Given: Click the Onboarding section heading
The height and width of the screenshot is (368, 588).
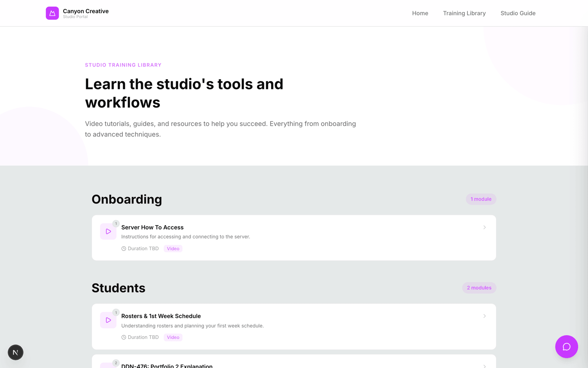Looking at the screenshot, I should coord(127,199).
